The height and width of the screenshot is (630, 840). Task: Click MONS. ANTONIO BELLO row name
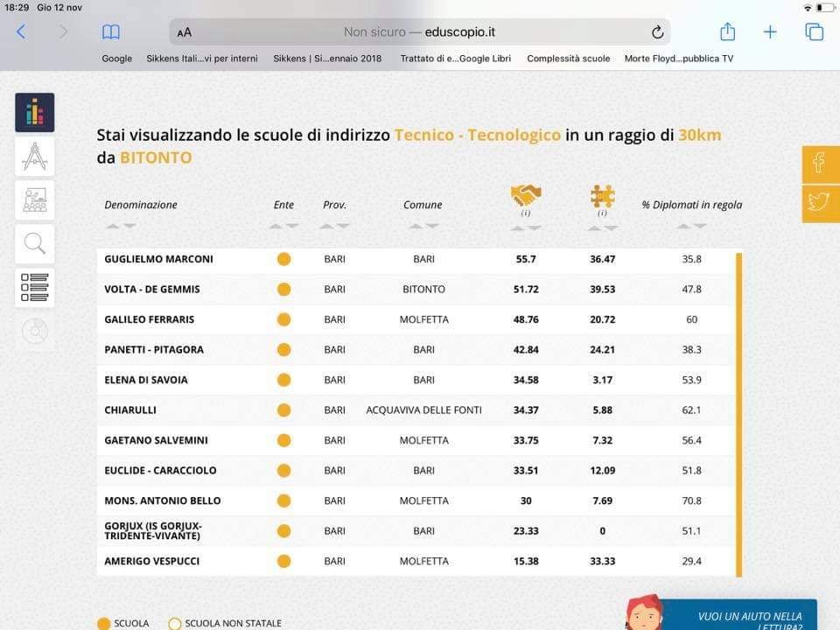[163, 500]
